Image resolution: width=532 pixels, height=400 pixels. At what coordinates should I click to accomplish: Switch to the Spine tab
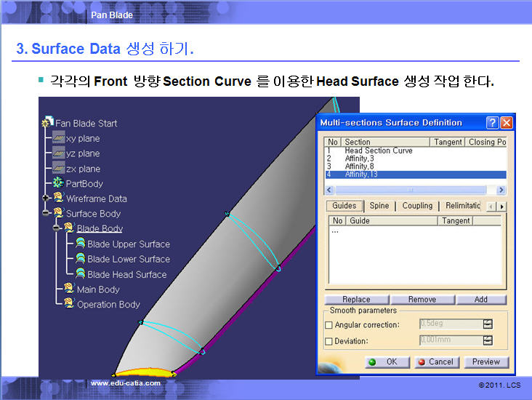[379, 206]
